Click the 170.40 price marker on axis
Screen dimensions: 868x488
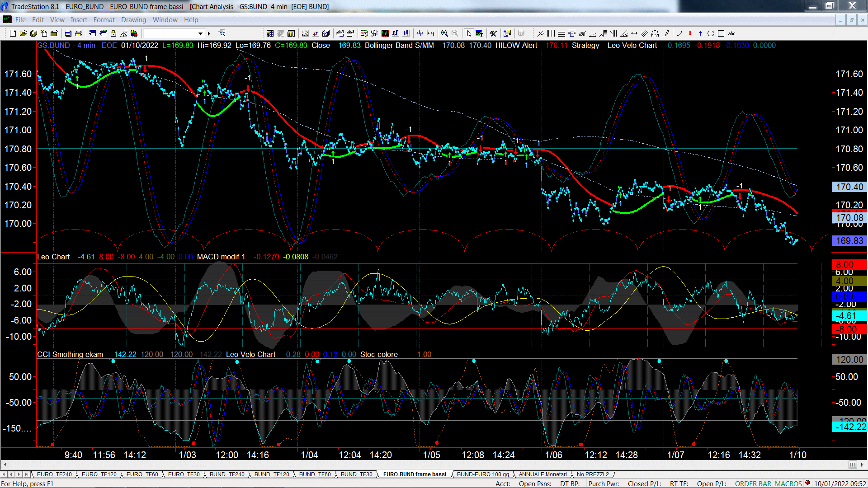pos(849,187)
